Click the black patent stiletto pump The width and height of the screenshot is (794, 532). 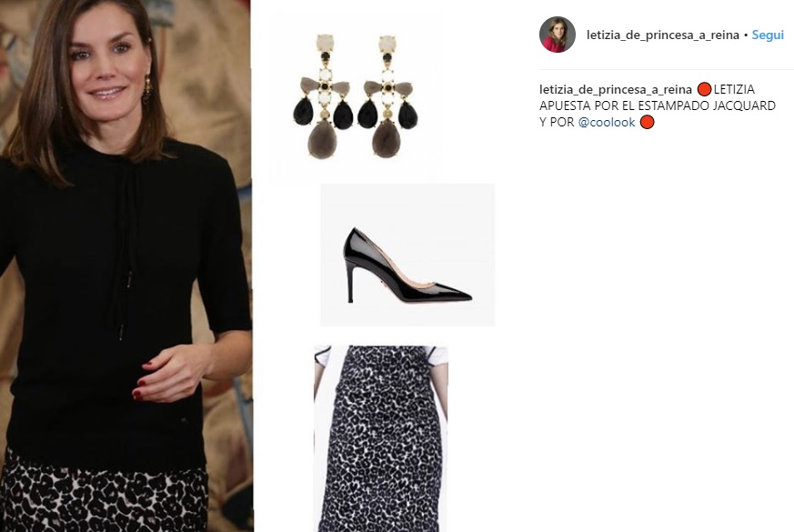407,266
